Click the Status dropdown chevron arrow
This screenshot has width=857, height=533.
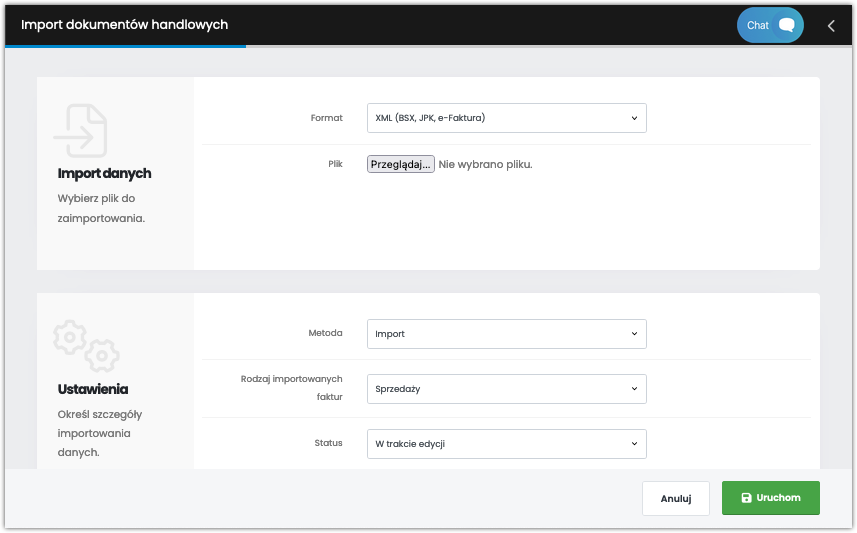point(635,444)
